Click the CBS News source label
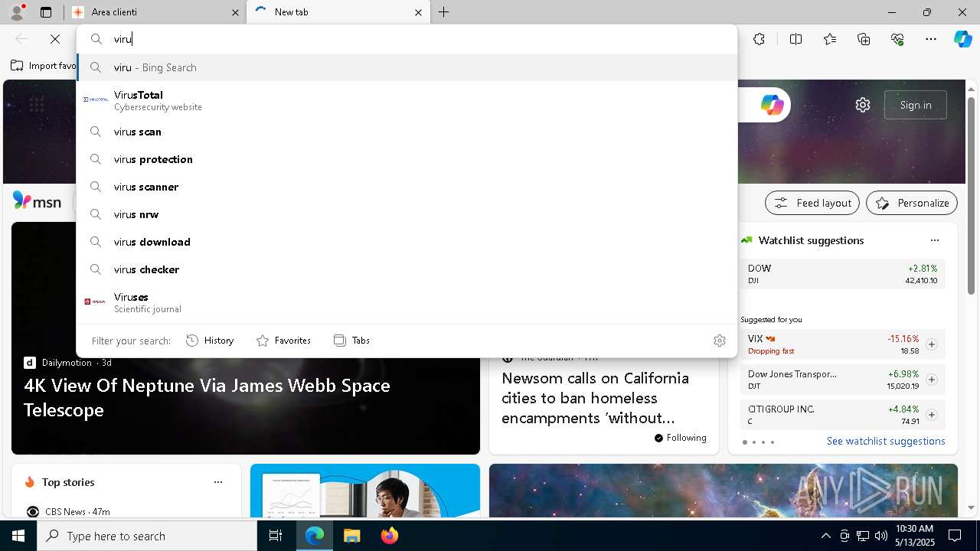 65,511
